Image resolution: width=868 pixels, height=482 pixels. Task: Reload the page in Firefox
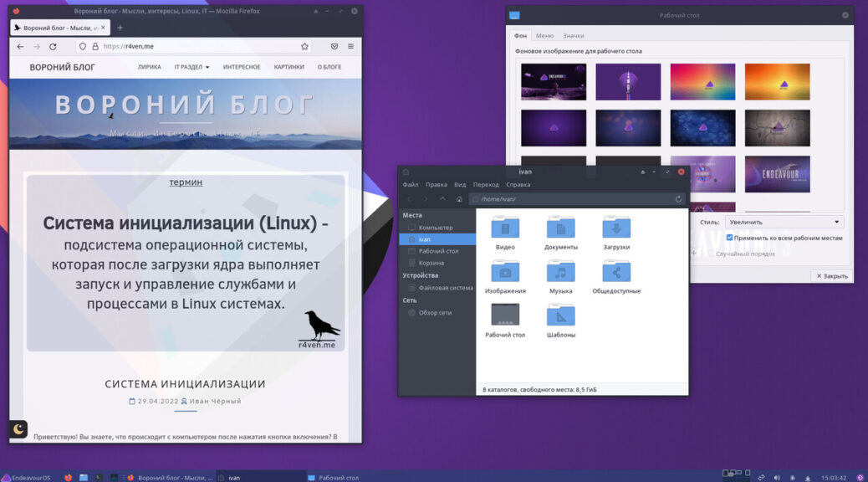point(54,47)
